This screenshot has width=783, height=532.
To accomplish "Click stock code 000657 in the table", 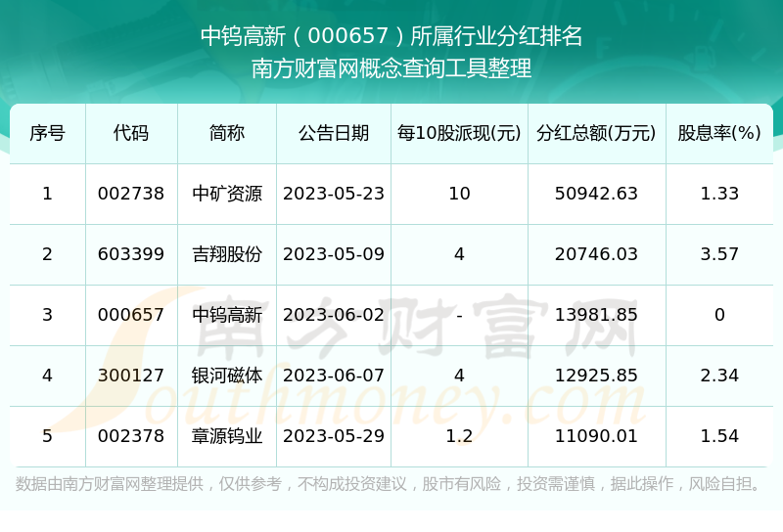I will [x=131, y=315].
